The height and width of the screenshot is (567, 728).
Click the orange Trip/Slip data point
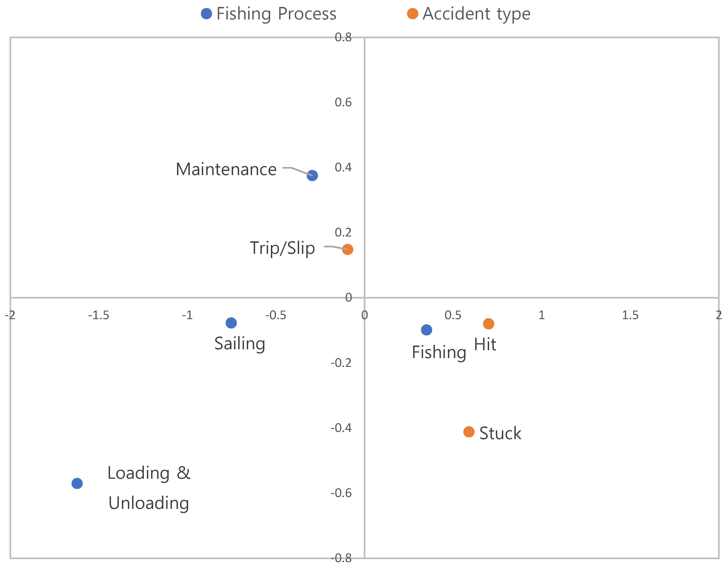pyautogui.click(x=347, y=249)
